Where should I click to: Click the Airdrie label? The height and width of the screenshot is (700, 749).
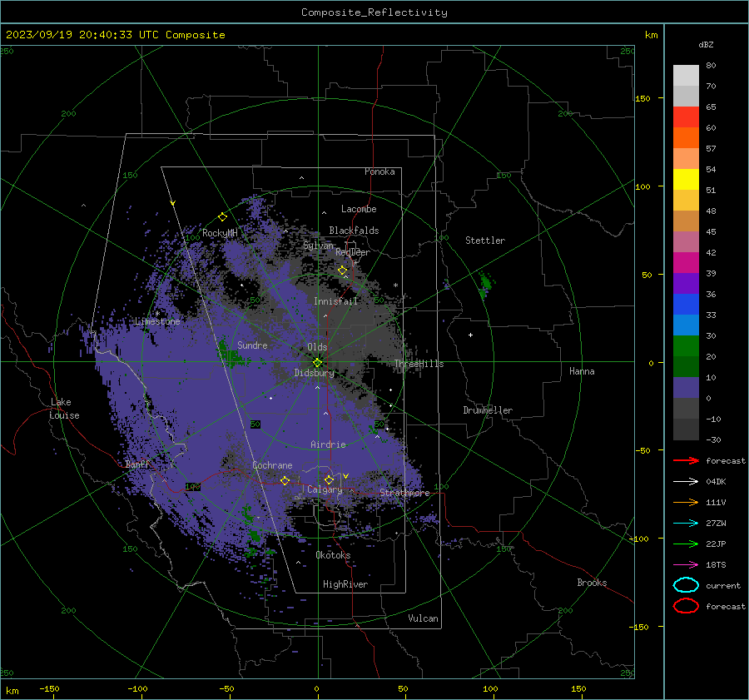(328, 444)
